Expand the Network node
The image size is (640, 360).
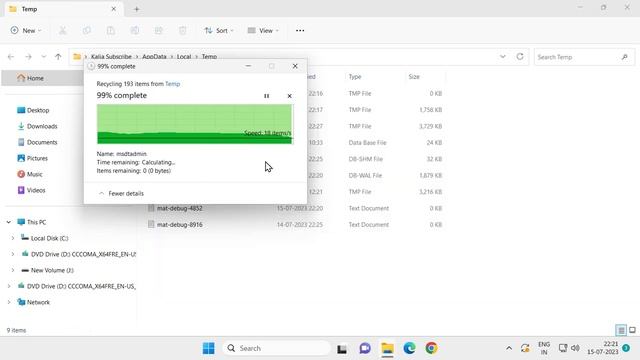point(9,302)
